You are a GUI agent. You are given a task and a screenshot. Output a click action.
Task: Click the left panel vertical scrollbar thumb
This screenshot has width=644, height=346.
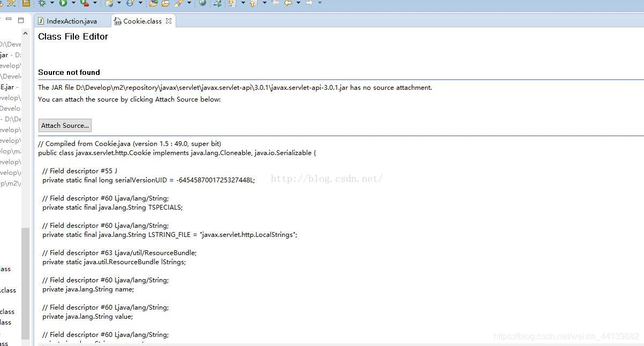[25, 283]
